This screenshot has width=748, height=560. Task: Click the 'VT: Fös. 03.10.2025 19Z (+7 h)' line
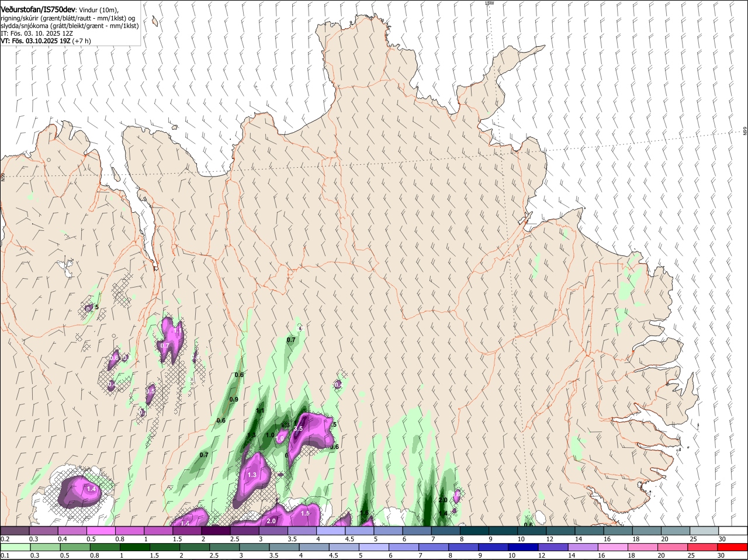pyautogui.click(x=46, y=42)
